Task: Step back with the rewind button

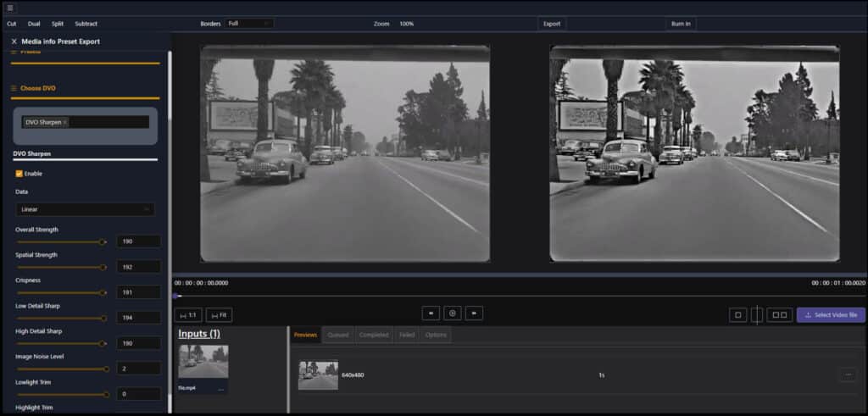Action: 431,313
